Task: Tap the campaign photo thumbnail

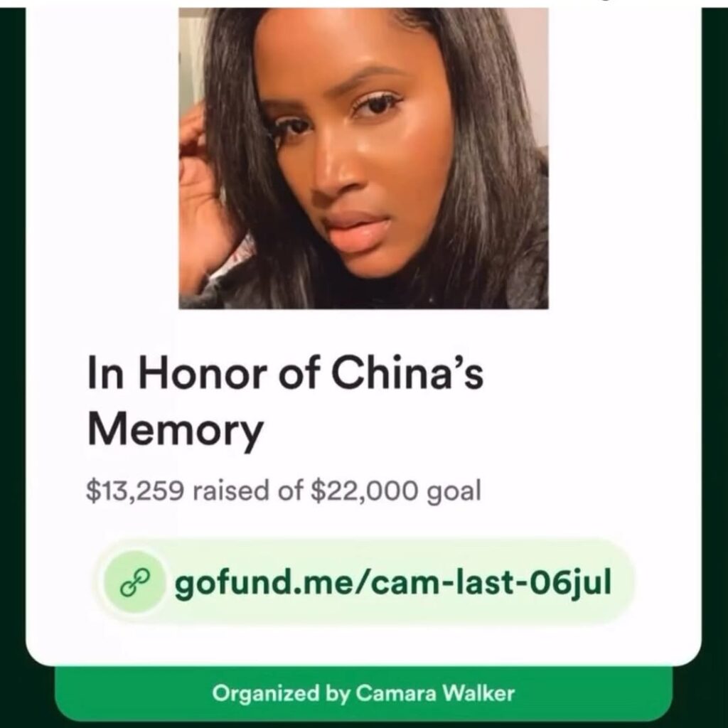Action: click(363, 159)
